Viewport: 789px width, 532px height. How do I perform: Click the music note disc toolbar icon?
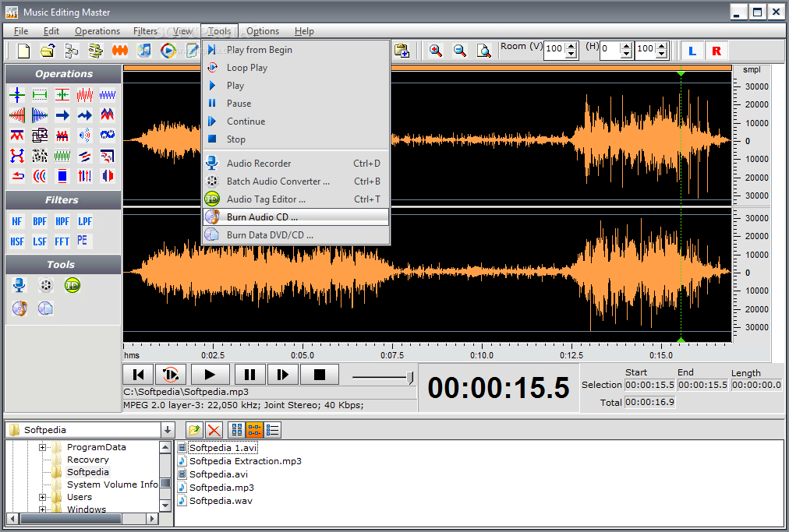[144, 51]
